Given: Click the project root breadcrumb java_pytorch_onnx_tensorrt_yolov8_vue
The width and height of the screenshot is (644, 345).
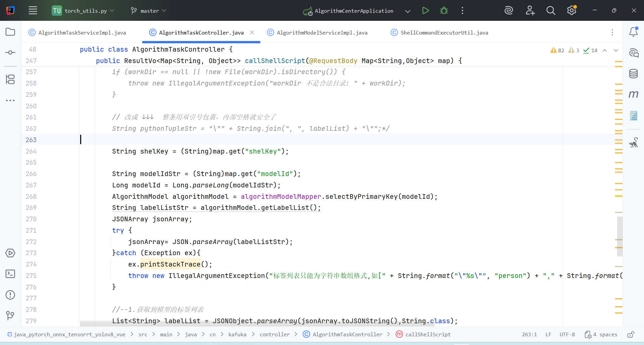Looking at the screenshot, I should [x=66, y=334].
